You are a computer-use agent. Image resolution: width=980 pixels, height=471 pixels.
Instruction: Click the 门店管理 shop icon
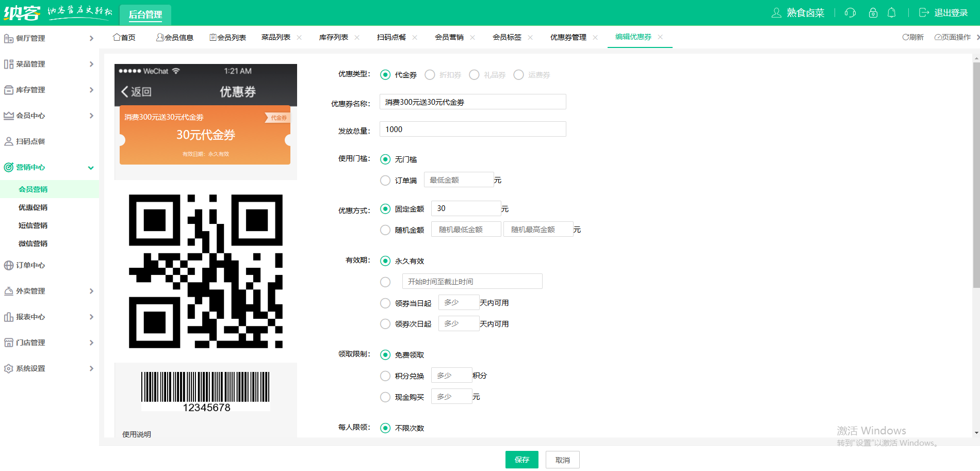click(9, 343)
